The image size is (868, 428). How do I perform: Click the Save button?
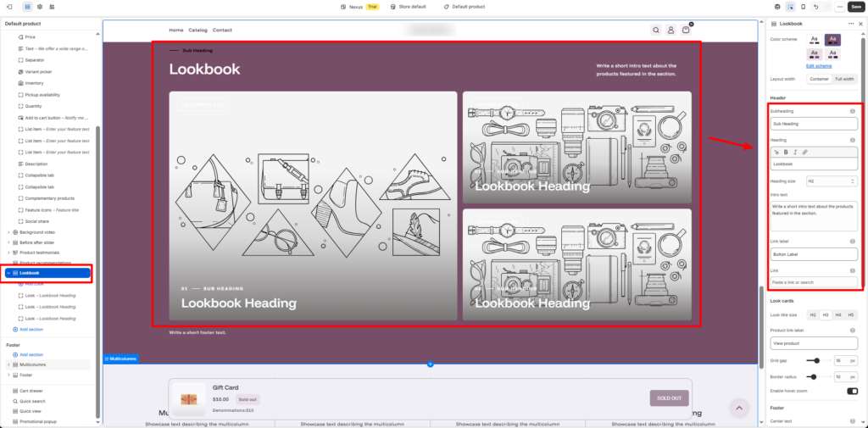coord(856,7)
